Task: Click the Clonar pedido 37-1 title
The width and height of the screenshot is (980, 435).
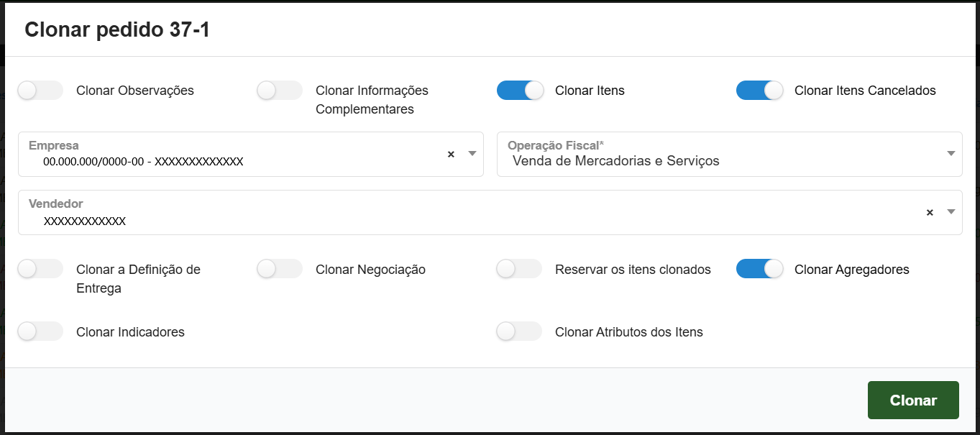Action: pyautogui.click(x=116, y=29)
